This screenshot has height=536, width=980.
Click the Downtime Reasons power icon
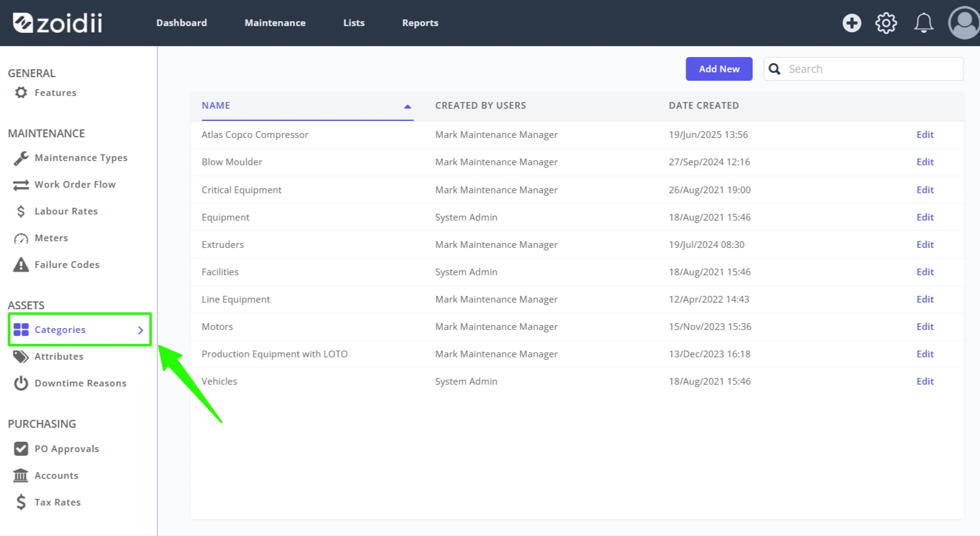pos(21,383)
